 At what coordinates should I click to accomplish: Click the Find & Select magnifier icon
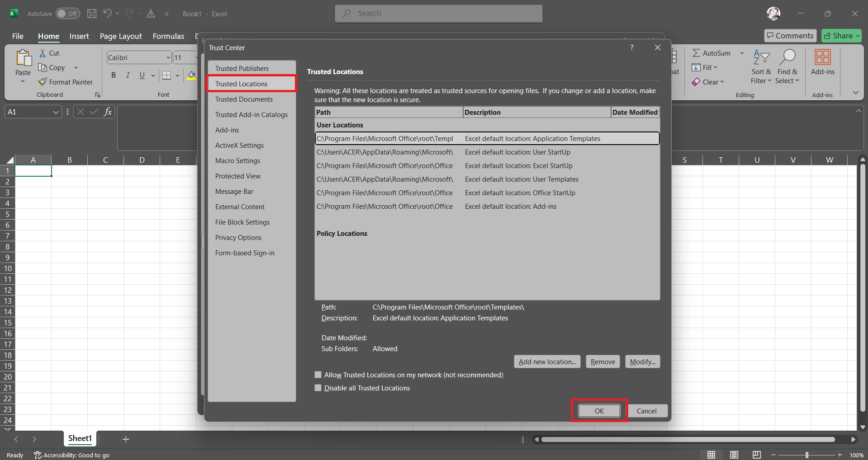tap(787, 57)
